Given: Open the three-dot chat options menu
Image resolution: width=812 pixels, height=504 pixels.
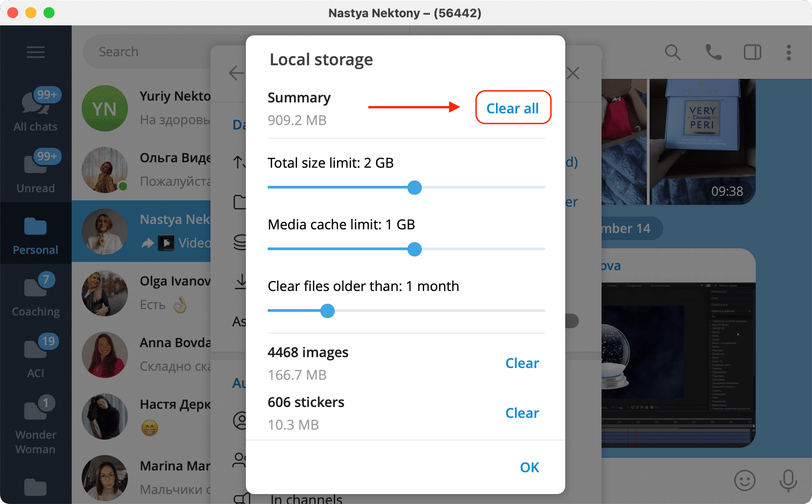Looking at the screenshot, I should pyautogui.click(x=788, y=52).
